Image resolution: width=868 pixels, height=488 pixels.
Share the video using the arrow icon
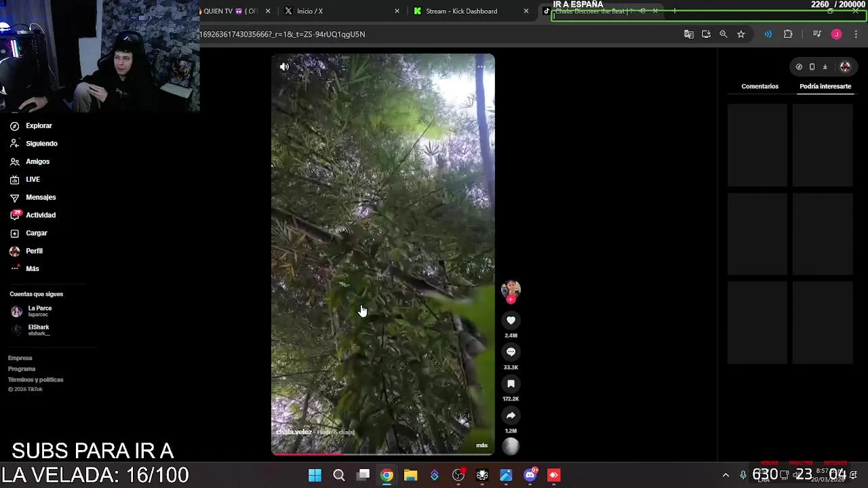click(x=511, y=415)
